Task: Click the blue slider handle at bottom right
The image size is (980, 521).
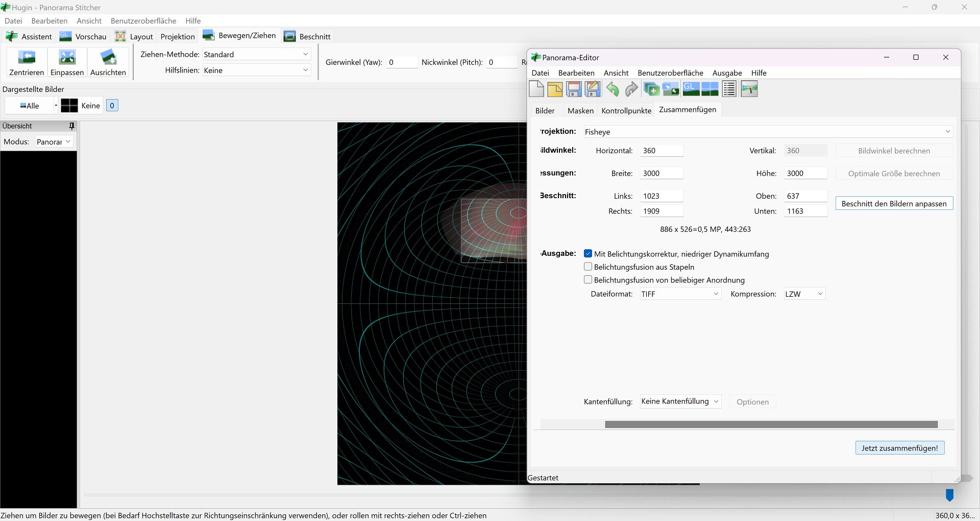Action: tap(949, 495)
